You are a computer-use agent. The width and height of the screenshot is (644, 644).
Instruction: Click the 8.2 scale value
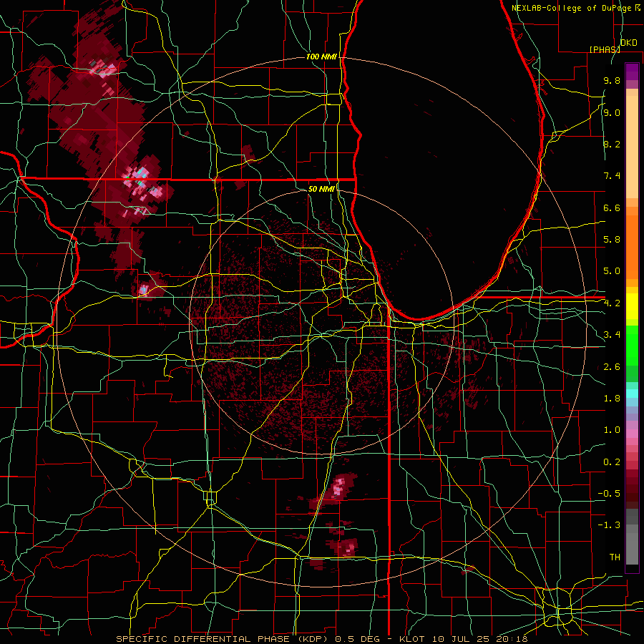(612, 144)
